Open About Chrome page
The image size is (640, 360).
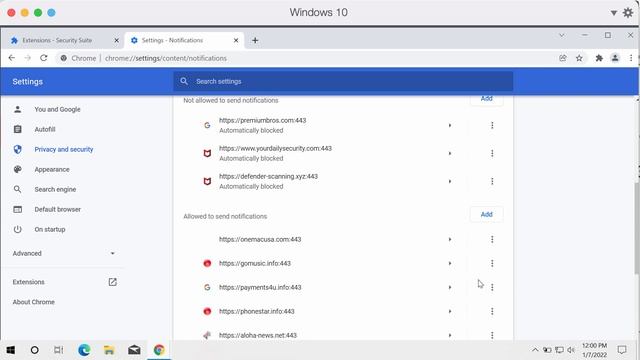click(33, 302)
